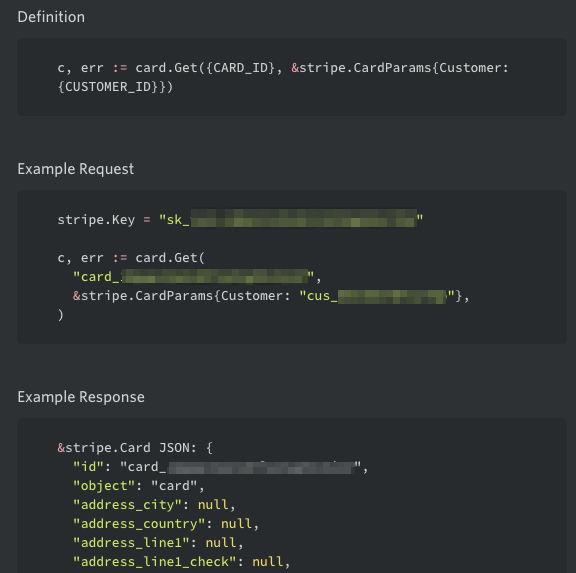576x573 pixels.
Task: Click the "address_country" null value
Action: coord(236,524)
